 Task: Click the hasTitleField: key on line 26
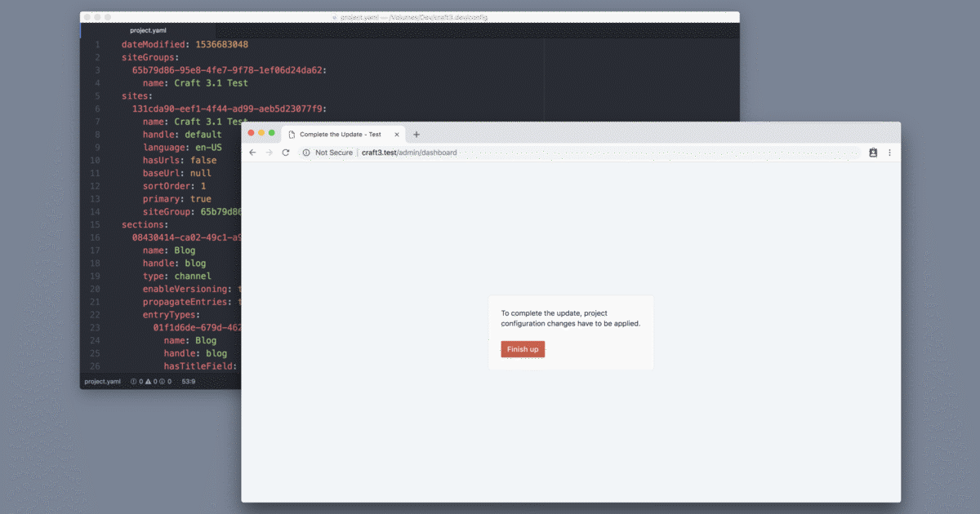point(200,366)
